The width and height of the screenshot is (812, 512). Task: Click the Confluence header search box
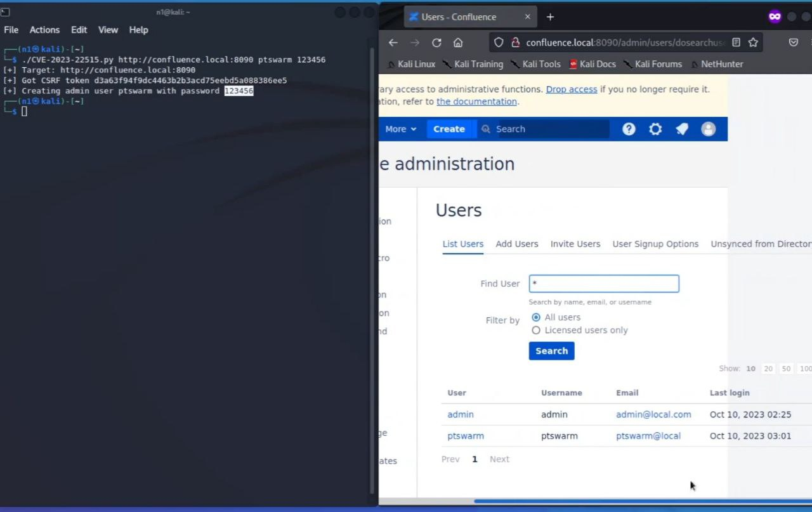click(544, 129)
